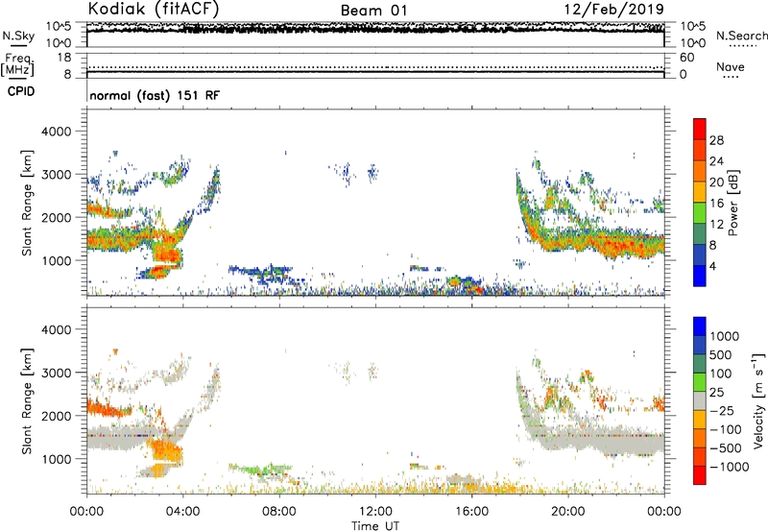Click the green power scale segment near 12
The width and height of the screenshot is (768, 532).
point(700,213)
